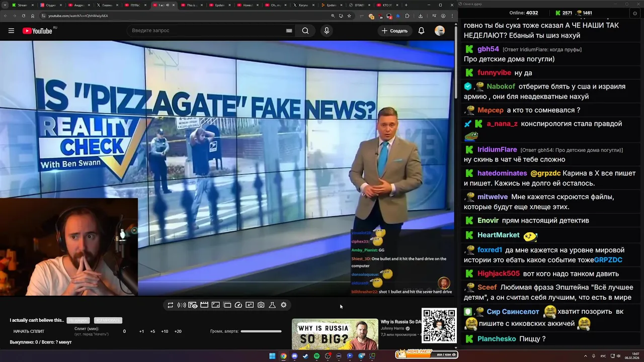
Task: Open the Johnny Harris channel link
Action: 393,328
